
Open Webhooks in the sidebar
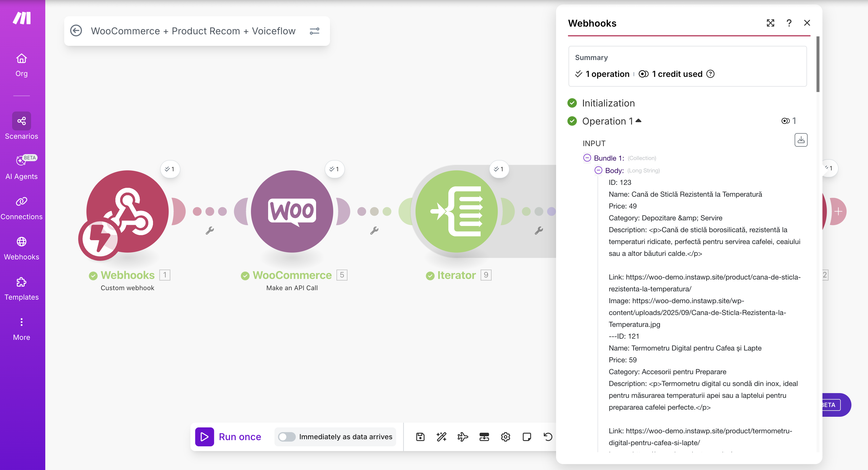pyautogui.click(x=22, y=248)
